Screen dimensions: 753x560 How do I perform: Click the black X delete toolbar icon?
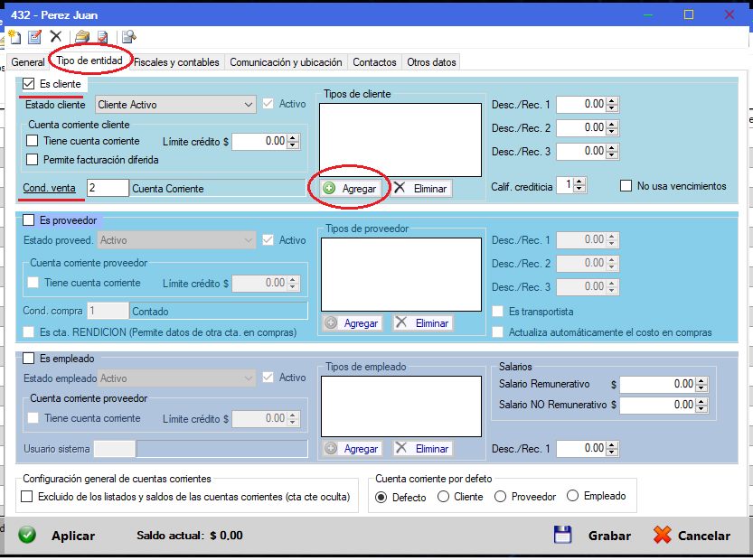pyautogui.click(x=56, y=36)
